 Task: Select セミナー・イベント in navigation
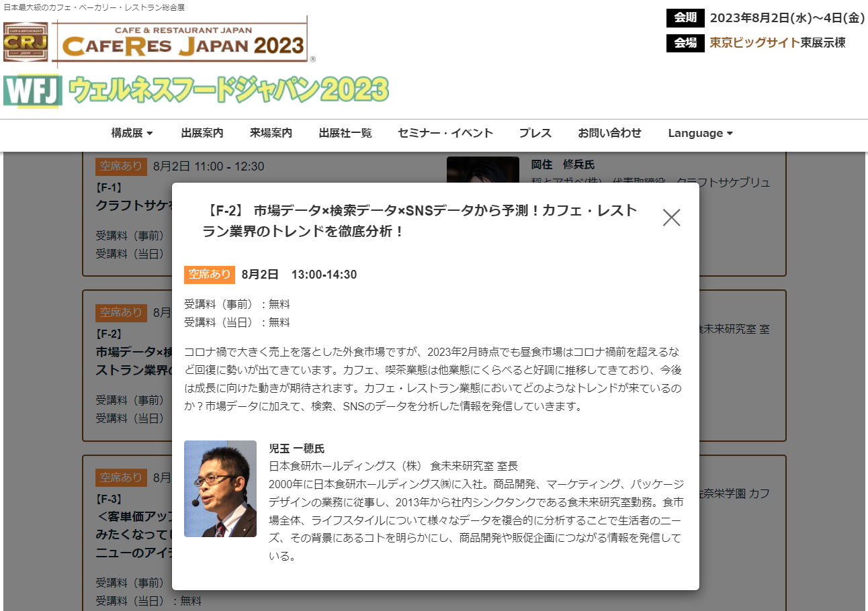(445, 133)
